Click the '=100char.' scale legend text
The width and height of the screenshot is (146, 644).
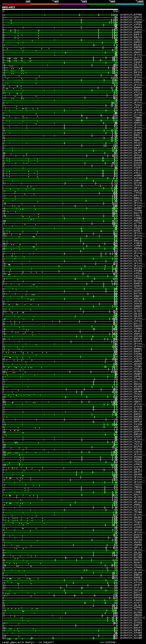(111, 642)
